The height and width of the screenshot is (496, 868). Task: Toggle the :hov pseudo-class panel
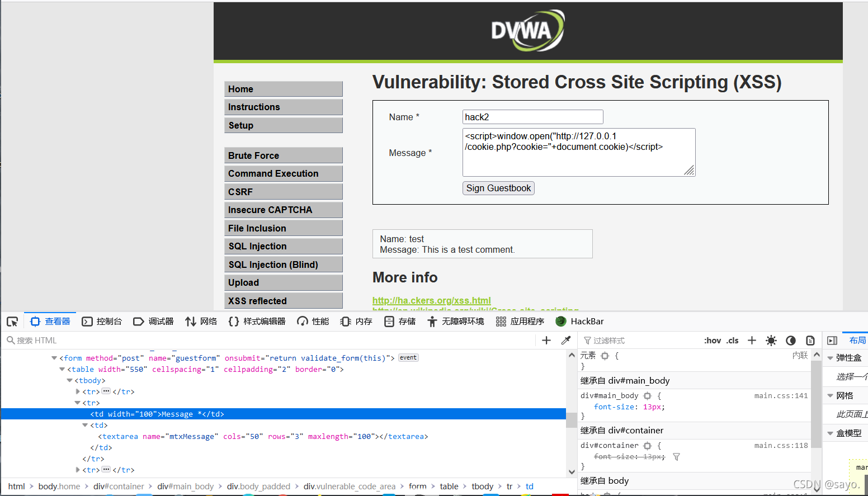(x=713, y=341)
